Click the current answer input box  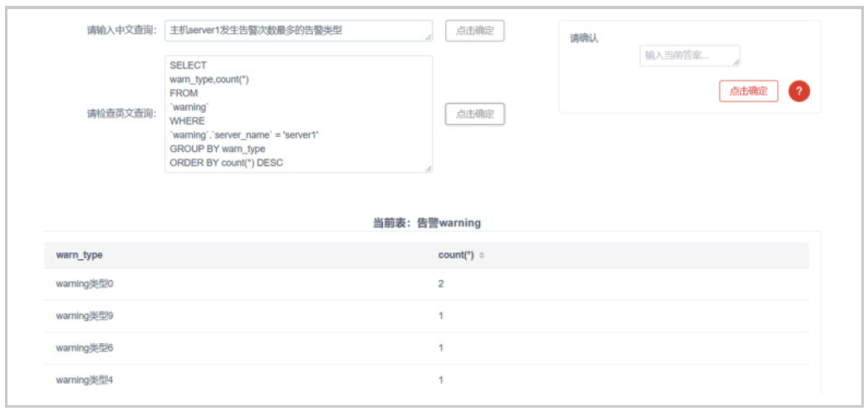point(689,56)
